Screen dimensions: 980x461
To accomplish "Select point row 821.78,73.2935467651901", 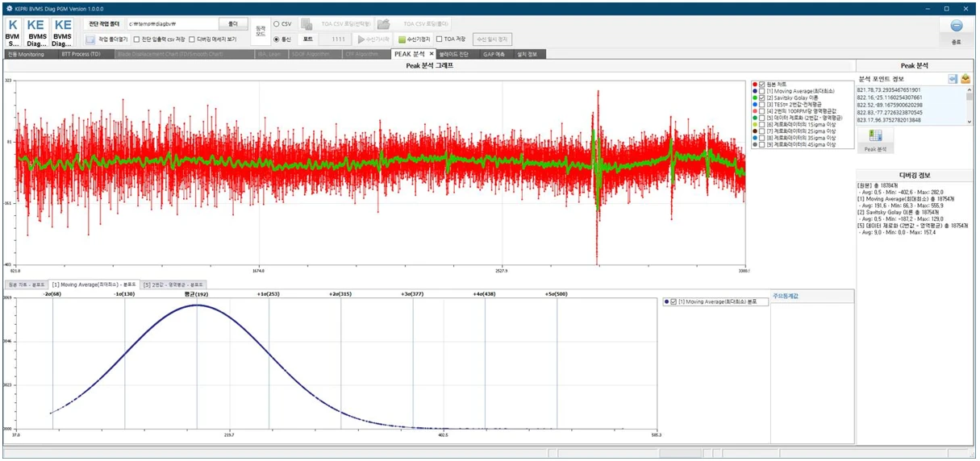I will pyautogui.click(x=911, y=90).
